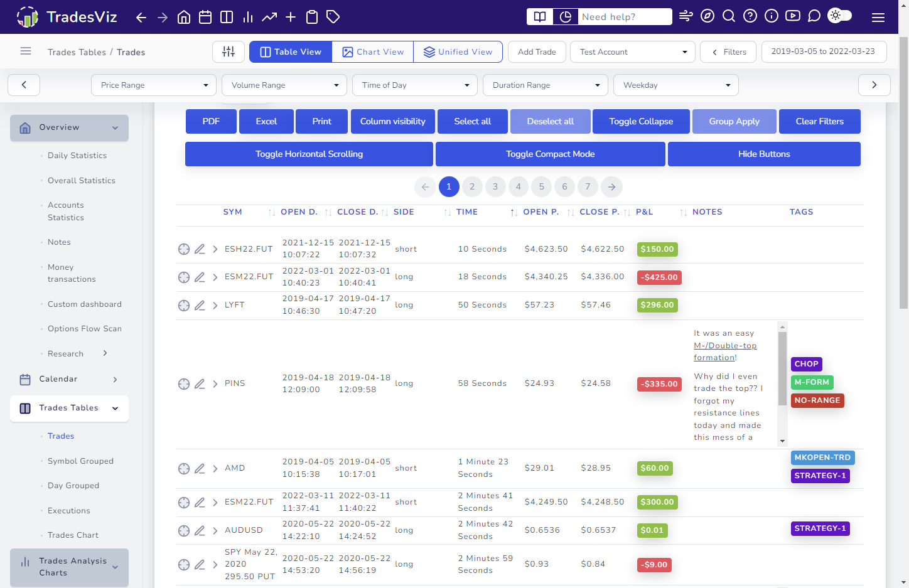
Task: Open the trend line icon in the navbar
Action: tap(269, 17)
